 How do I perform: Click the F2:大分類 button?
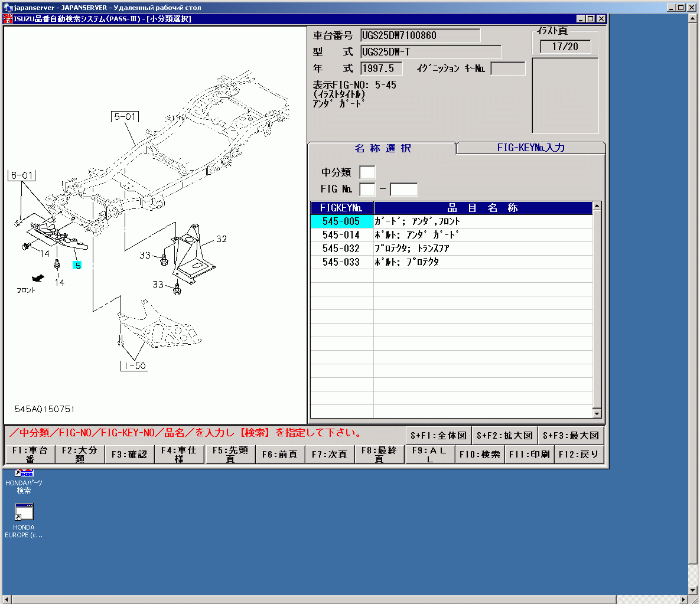[x=80, y=455]
